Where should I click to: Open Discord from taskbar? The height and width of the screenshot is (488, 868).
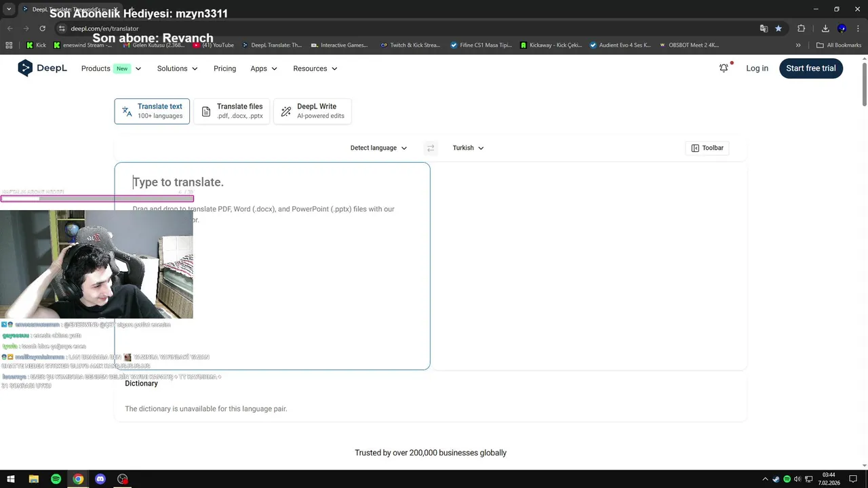(100, 479)
